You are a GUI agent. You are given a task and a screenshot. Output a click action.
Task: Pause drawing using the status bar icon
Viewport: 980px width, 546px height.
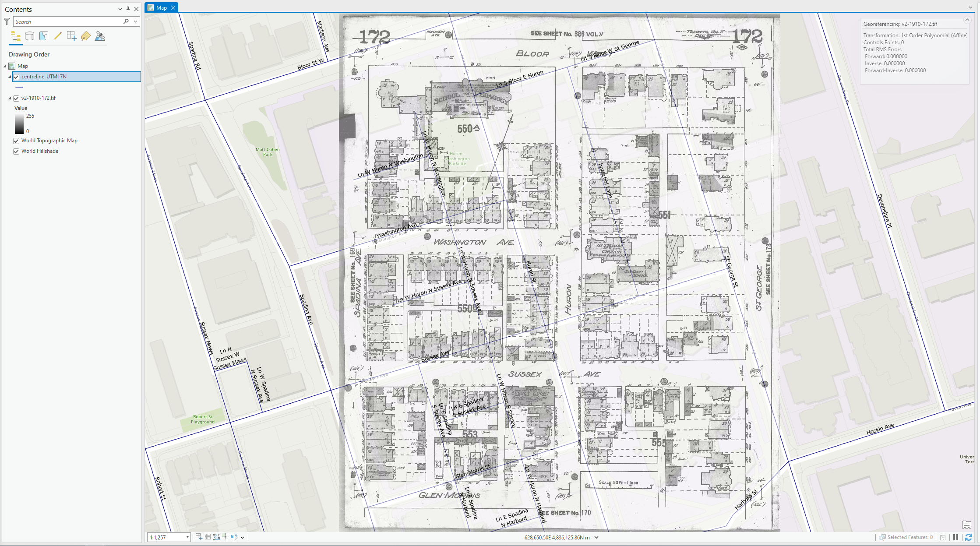pos(955,537)
